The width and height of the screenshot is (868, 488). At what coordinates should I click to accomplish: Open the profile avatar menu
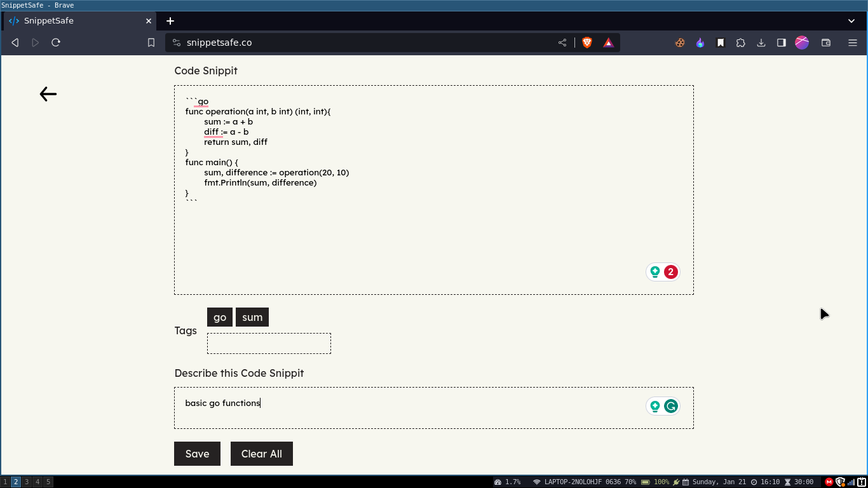[802, 43]
